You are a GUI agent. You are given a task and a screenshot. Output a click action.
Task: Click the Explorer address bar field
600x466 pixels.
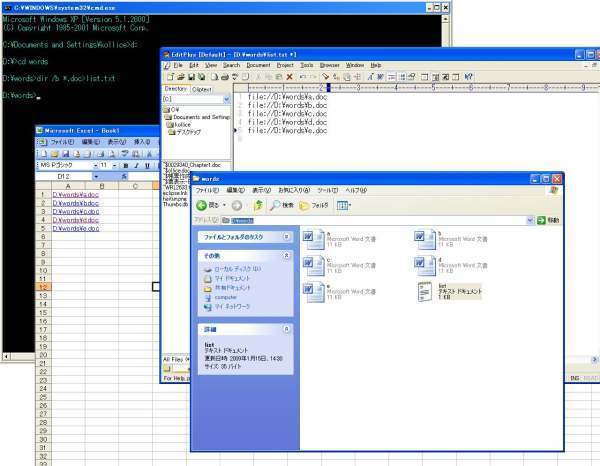click(x=380, y=219)
